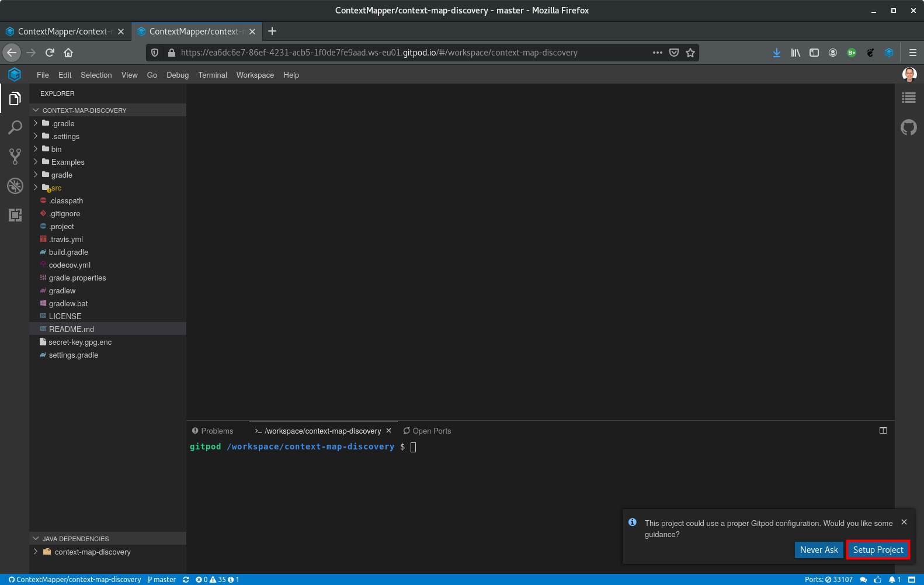This screenshot has width=924, height=585.
Task: Collapse the JAVA DEPENDENCIES section
Action: pos(107,538)
